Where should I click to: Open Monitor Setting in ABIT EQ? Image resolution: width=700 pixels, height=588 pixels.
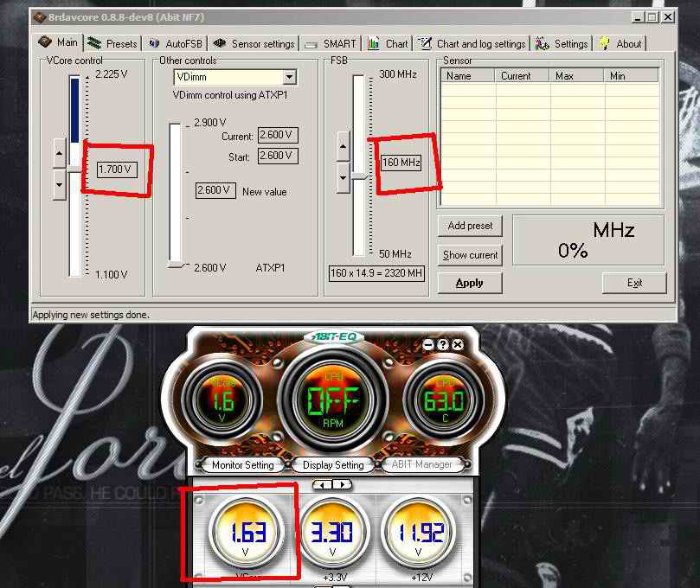[x=243, y=465]
